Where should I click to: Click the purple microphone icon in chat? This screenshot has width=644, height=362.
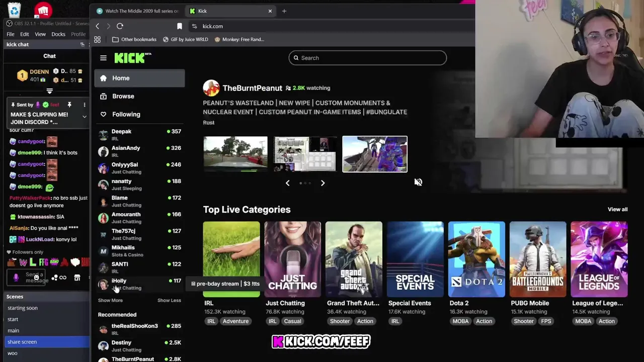point(16,277)
